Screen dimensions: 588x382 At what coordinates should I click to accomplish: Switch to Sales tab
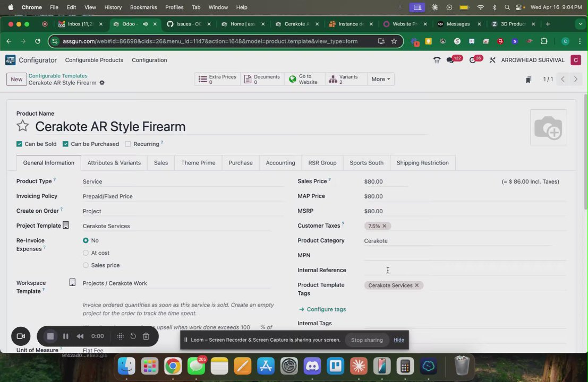tap(161, 162)
